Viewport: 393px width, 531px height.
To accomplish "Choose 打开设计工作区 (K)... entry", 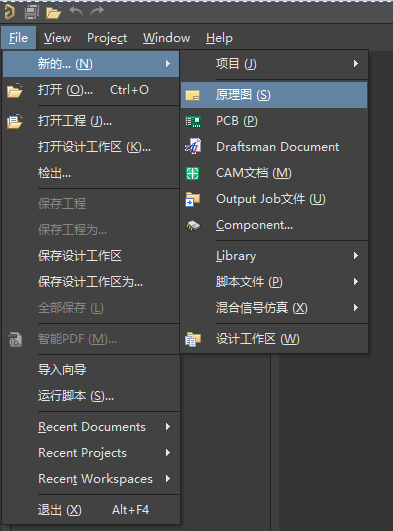I will [91, 147].
